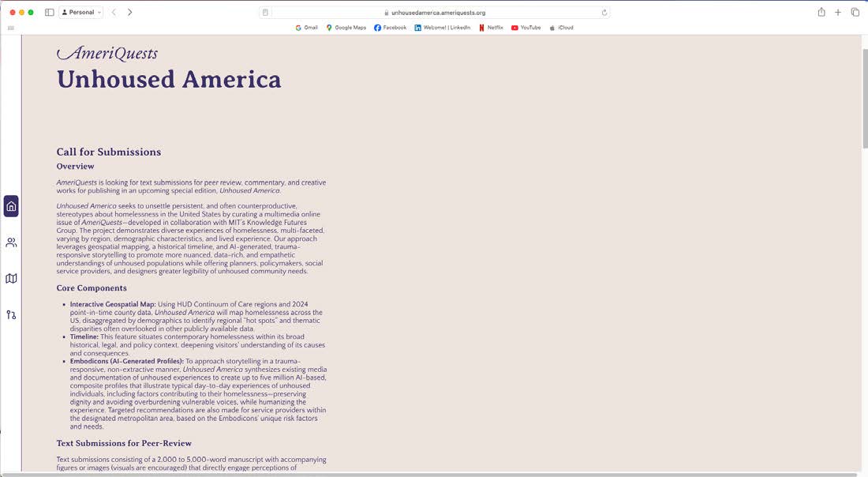The height and width of the screenshot is (477, 868).
Task: Open the Gmail bookmark
Action: pos(307,28)
